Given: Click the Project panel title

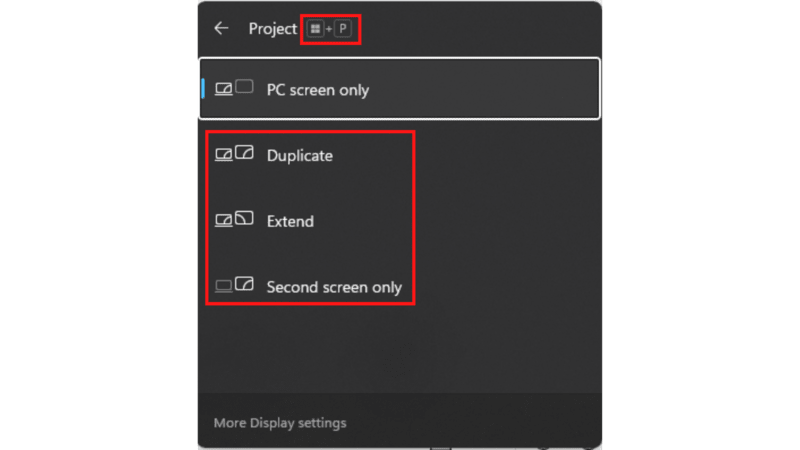Looking at the screenshot, I should click(x=272, y=29).
